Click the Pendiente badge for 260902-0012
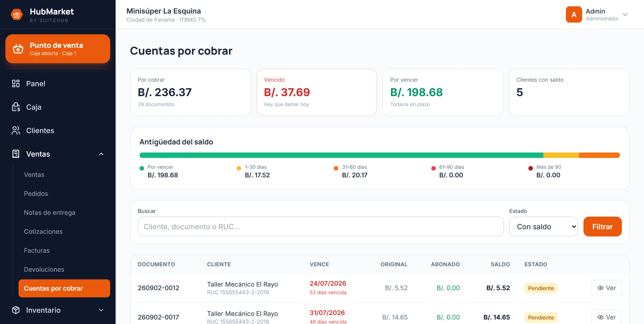 541,288
